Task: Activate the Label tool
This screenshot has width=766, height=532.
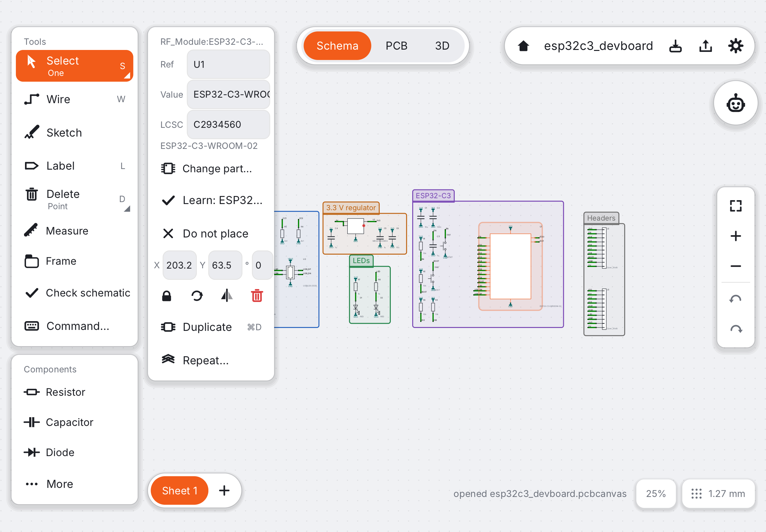Action: click(74, 166)
